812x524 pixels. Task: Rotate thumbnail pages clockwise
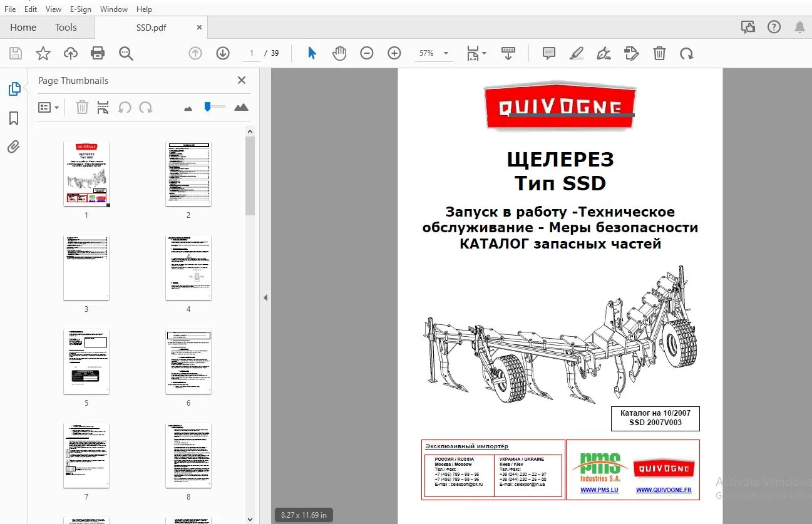click(146, 108)
